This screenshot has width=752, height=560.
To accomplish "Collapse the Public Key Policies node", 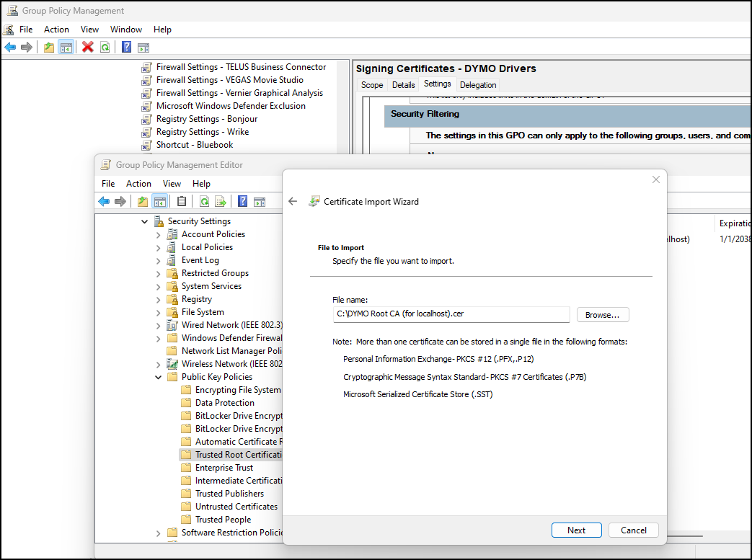I will [159, 377].
